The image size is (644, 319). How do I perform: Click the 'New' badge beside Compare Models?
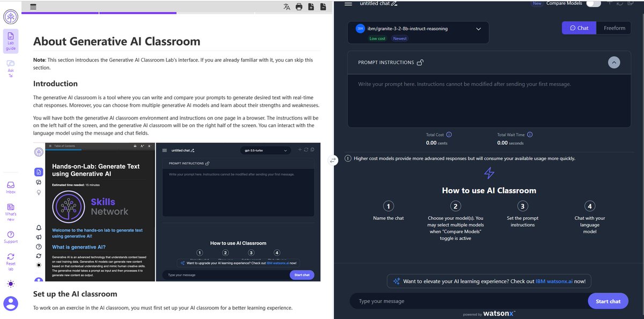pyautogui.click(x=537, y=3)
